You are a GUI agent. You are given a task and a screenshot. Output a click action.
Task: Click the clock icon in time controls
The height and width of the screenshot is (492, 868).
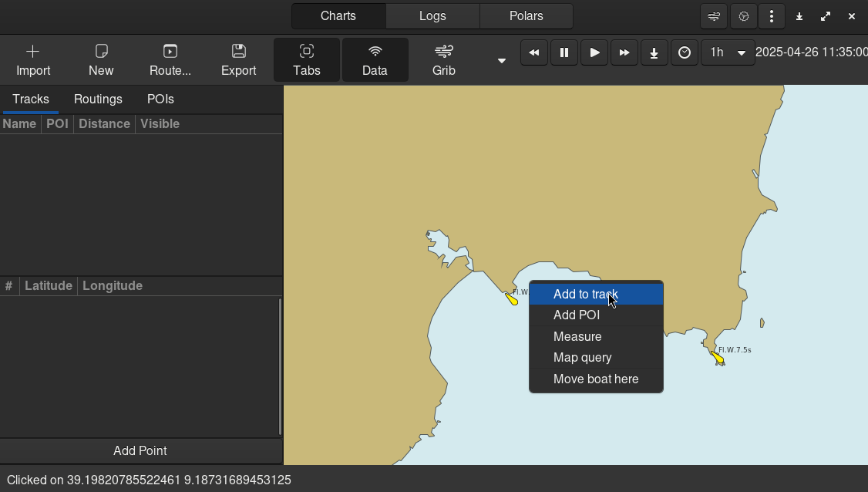click(684, 52)
